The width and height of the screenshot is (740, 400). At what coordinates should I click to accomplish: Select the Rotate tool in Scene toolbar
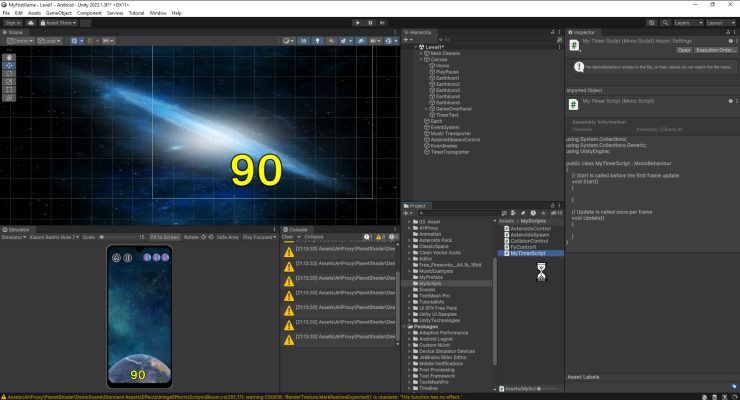tap(9, 73)
